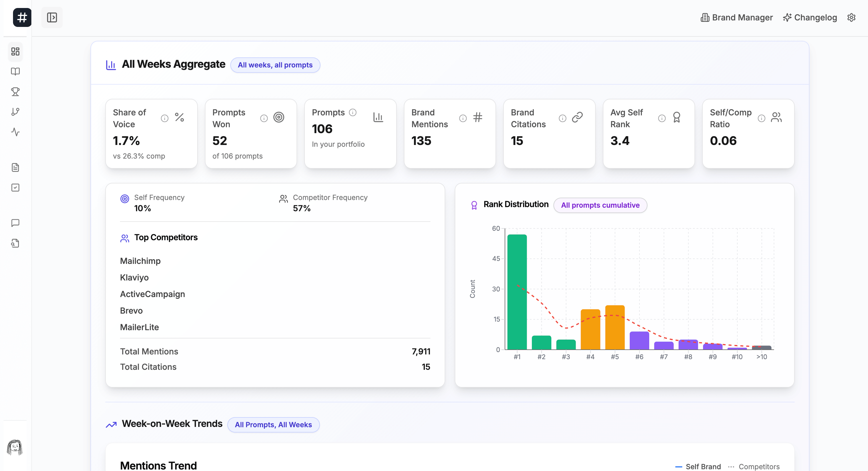This screenshot has width=868, height=471.
Task: Open the dashboard grid view in the sidebar
Action: (x=15, y=51)
